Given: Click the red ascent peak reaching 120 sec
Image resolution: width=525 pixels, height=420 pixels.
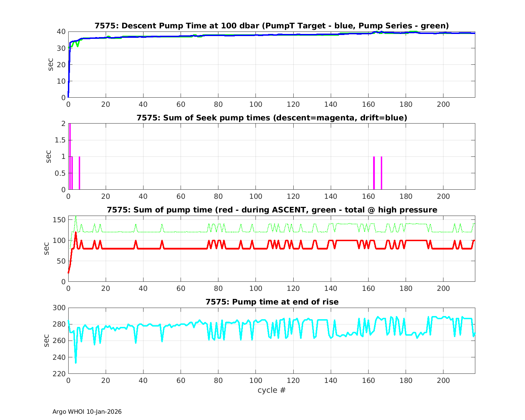Looking at the screenshot, I should click(x=76, y=233).
